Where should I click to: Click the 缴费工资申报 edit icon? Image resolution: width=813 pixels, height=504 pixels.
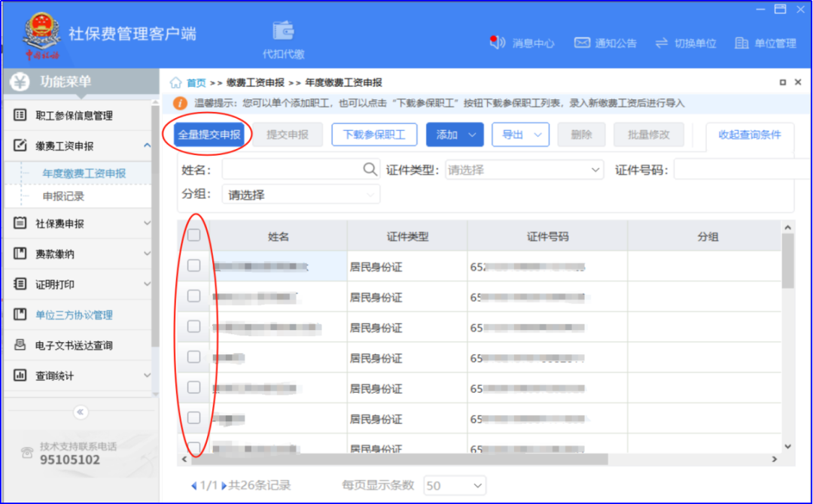tap(20, 145)
